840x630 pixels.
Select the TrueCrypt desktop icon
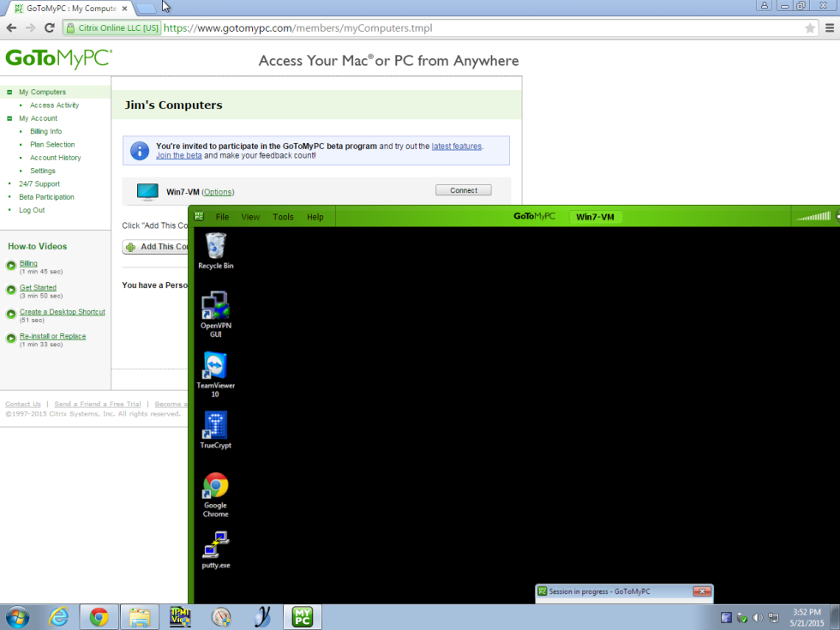(215, 426)
